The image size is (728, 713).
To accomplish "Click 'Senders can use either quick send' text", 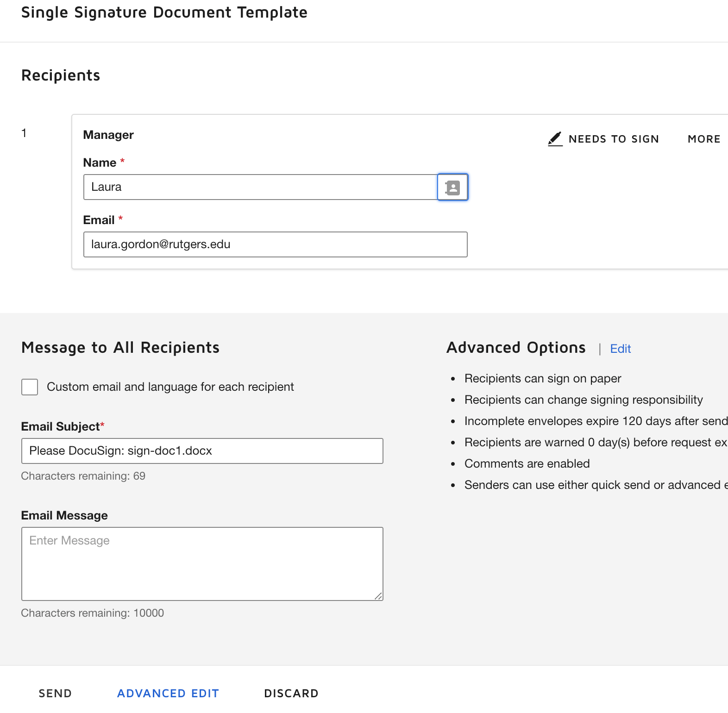I will [x=596, y=485].
